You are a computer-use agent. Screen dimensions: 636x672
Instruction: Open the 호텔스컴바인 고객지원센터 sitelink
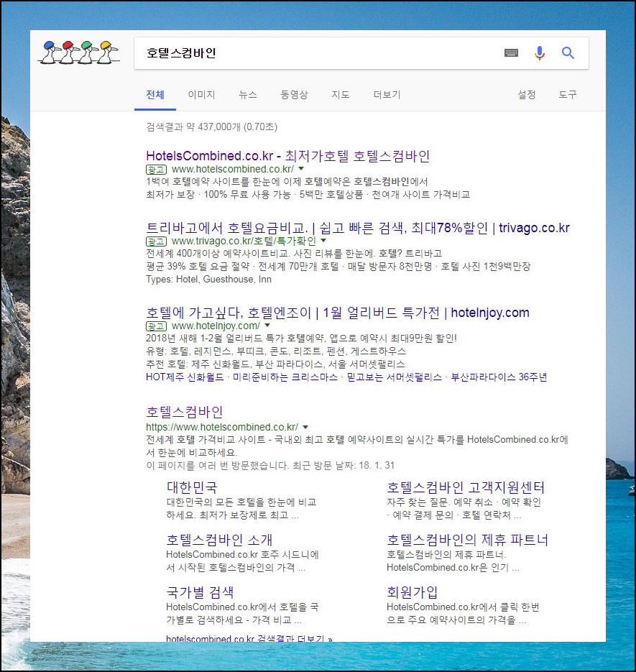pyautogui.click(x=466, y=488)
